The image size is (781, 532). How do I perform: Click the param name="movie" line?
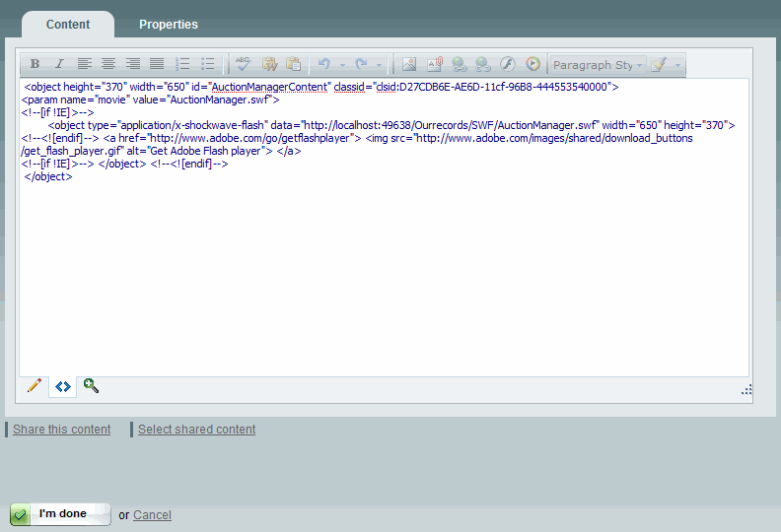tap(151, 100)
